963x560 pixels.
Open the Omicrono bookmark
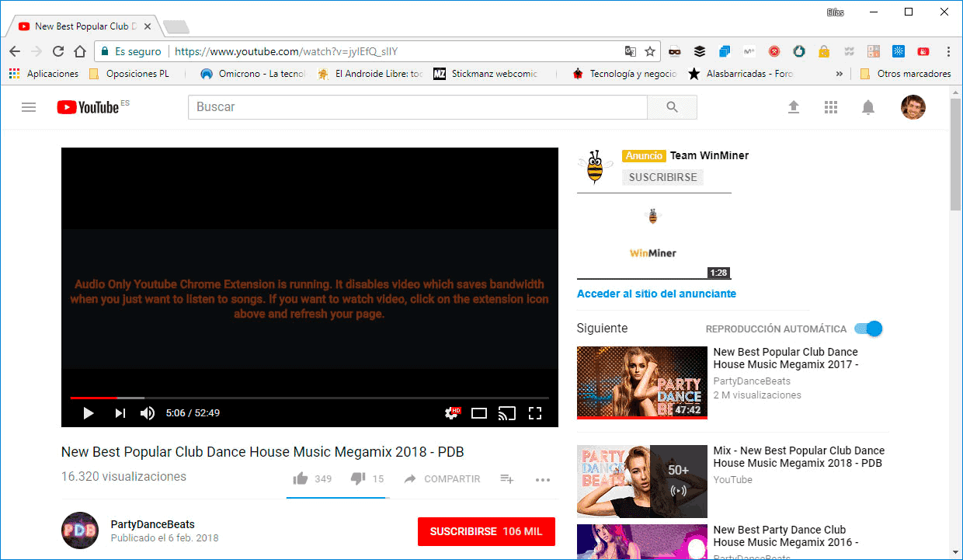(x=253, y=74)
